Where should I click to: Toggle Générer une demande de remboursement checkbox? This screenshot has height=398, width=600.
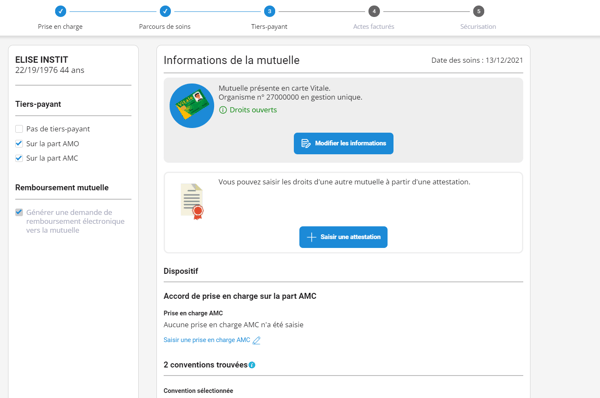(19, 212)
